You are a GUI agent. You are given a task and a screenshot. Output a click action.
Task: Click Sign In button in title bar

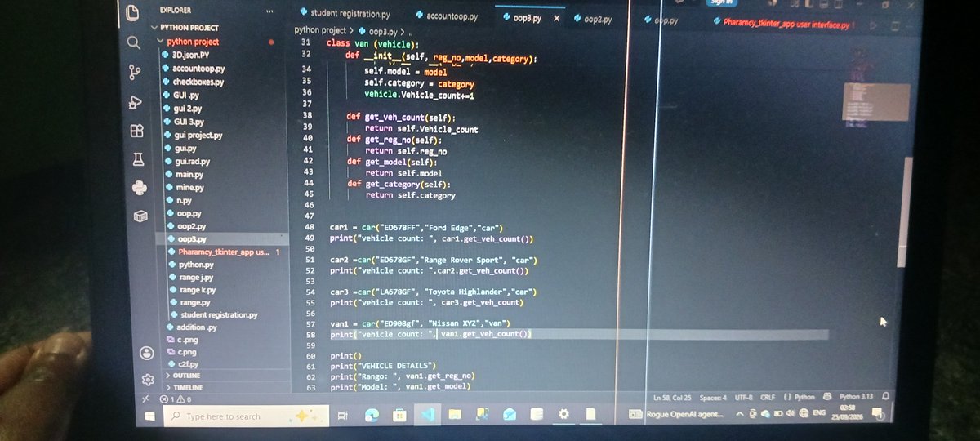pyautogui.click(x=720, y=2)
